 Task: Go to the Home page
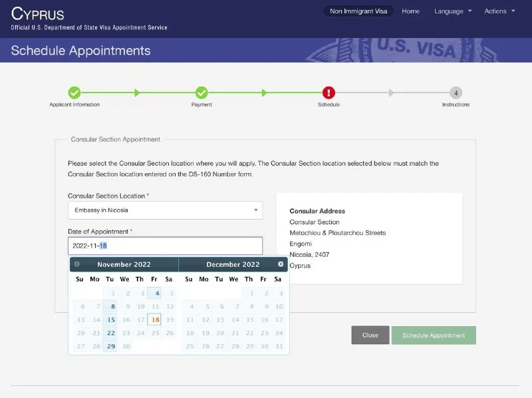[x=410, y=11]
